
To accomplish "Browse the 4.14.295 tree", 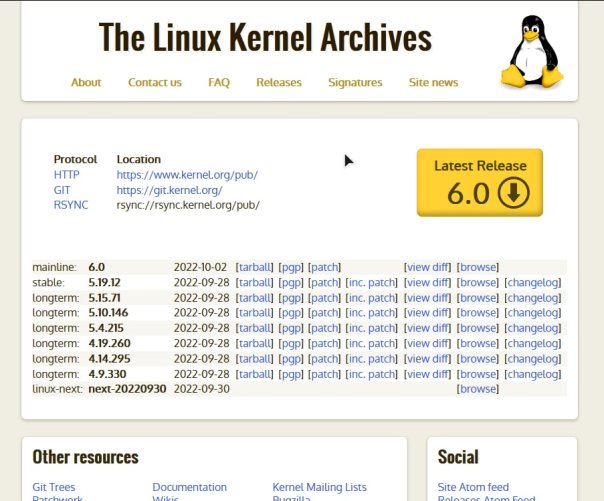I will 478,359.
